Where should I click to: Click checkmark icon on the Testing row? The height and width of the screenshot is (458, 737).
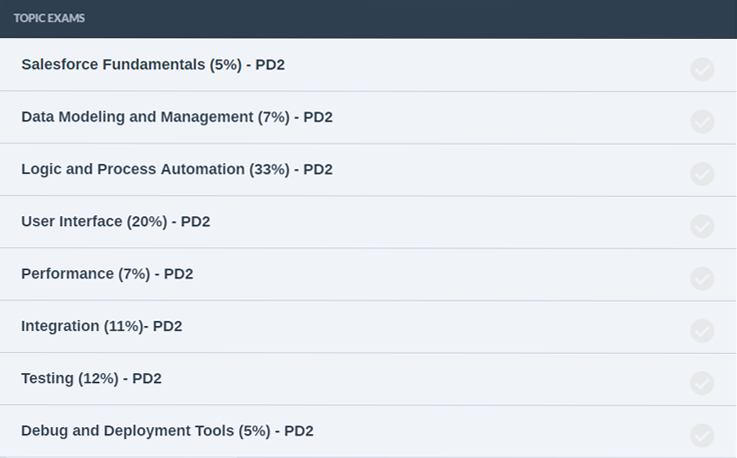702,383
